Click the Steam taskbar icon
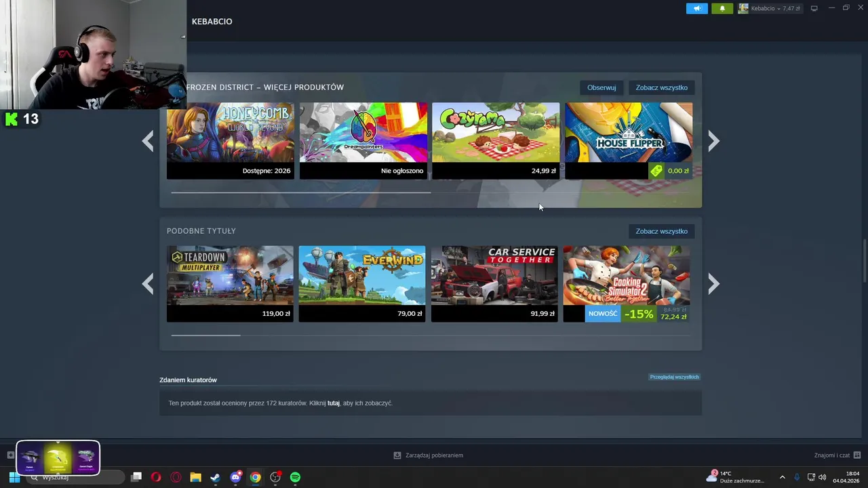 tap(215, 477)
